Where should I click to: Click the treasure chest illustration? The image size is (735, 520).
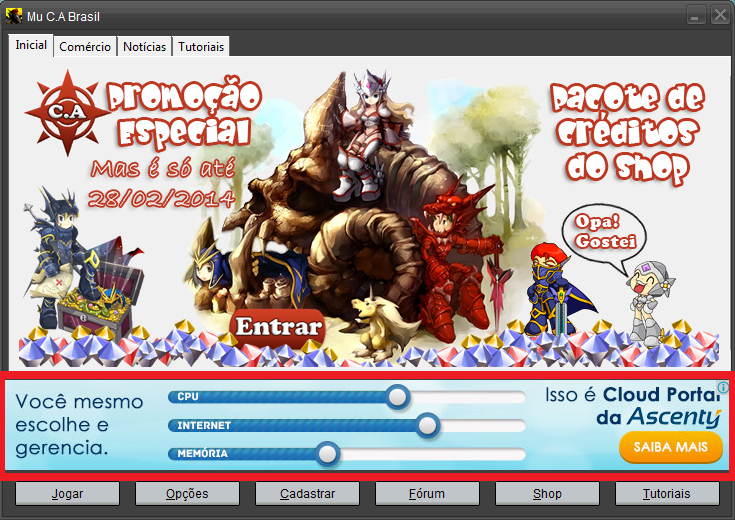tap(92, 305)
